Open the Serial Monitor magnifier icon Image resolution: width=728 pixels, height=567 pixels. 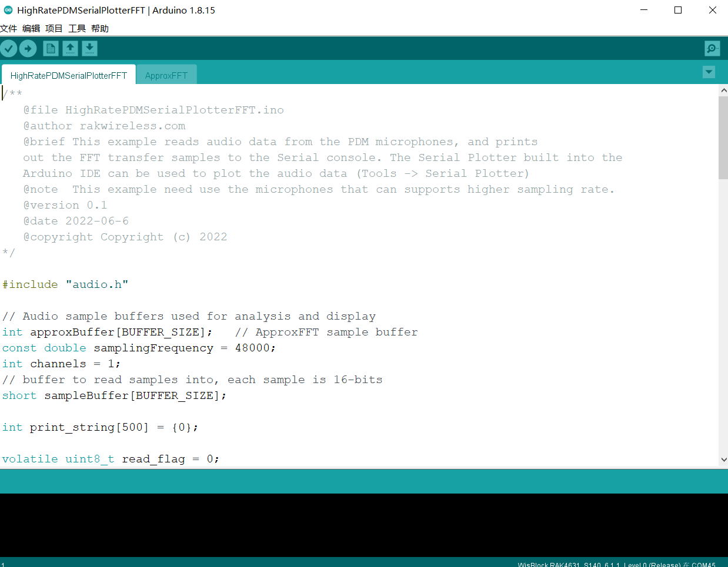[x=712, y=49]
